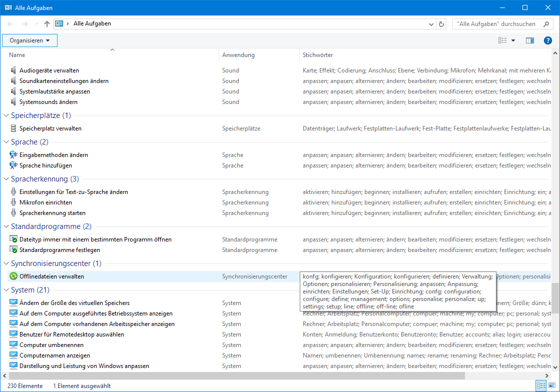Screen dimensions: 560x392
Task: Click the microphone icon beside Mikrofon einrichten
Action: 13,202
